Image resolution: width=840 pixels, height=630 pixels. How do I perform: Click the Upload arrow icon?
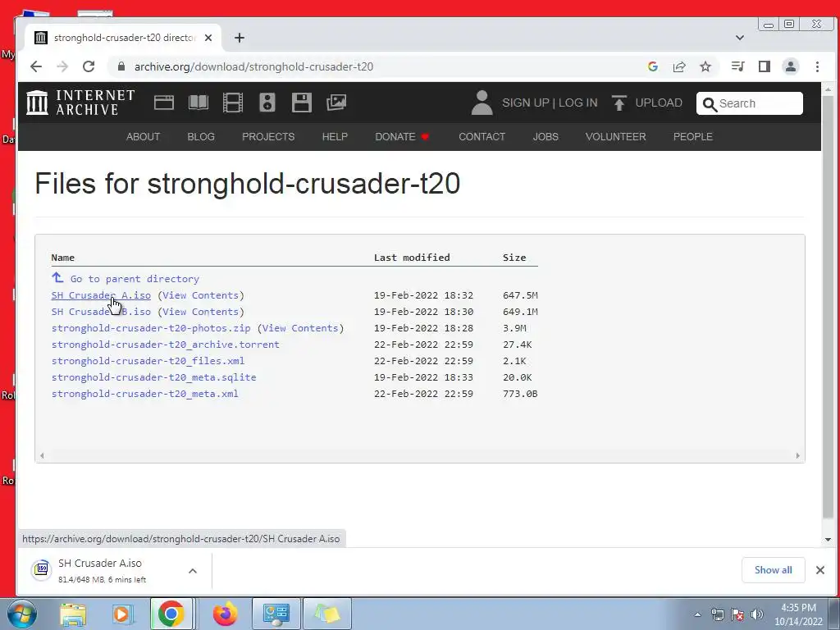[x=619, y=103]
